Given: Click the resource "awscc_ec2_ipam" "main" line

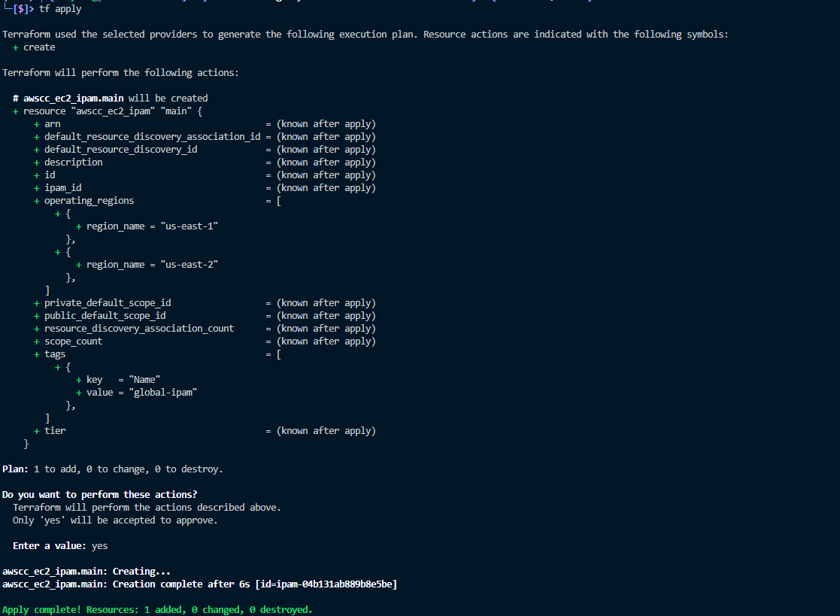Looking at the screenshot, I should 108,111.
